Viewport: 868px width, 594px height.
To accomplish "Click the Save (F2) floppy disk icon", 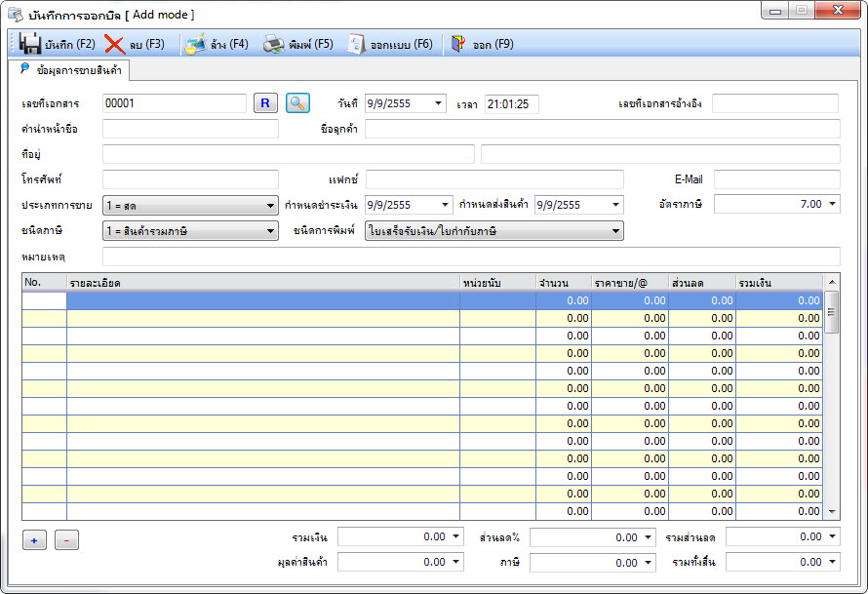I will 29,44.
